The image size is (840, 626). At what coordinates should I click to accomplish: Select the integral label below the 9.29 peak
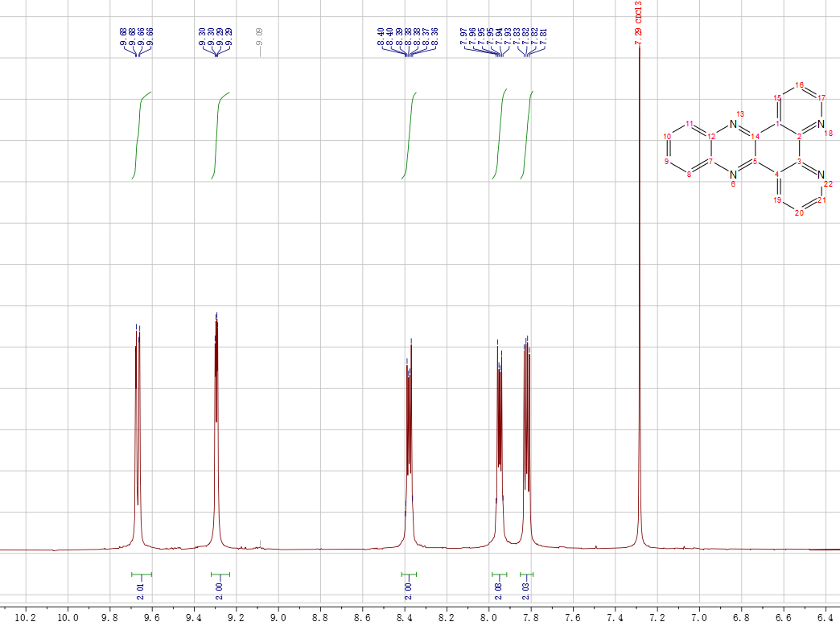(220, 593)
